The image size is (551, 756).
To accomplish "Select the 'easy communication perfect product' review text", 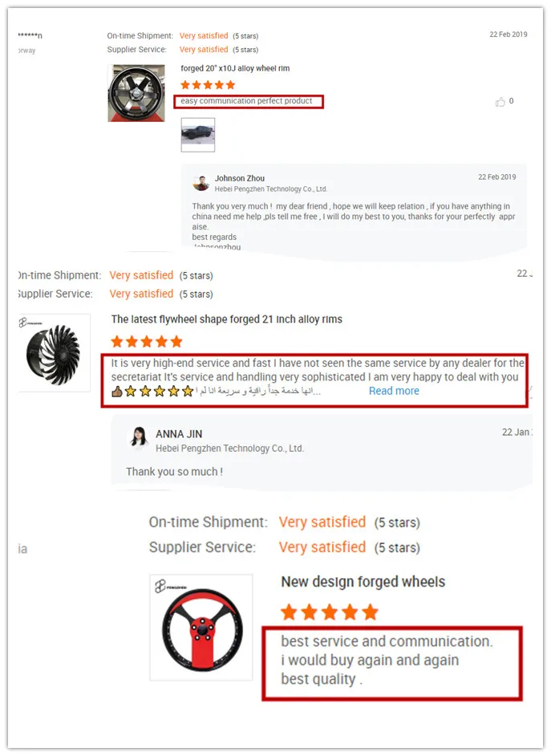I will (246, 101).
